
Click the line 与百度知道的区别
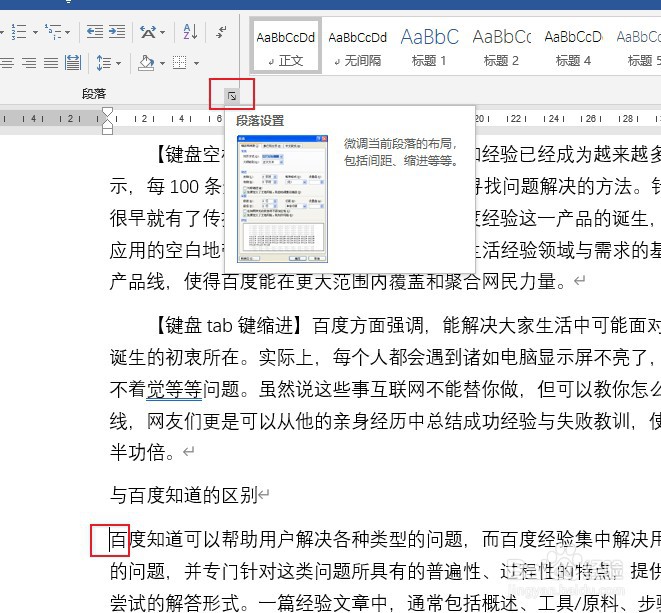[x=184, y=495]
